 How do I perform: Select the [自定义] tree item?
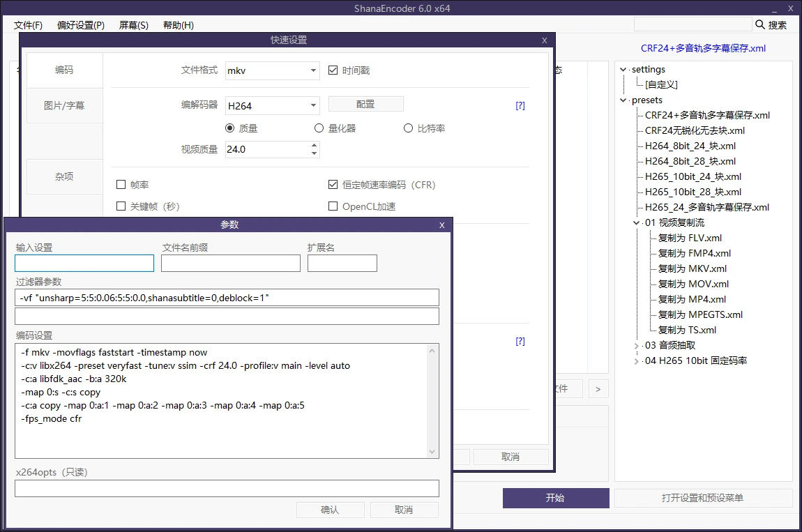[661, 85]
